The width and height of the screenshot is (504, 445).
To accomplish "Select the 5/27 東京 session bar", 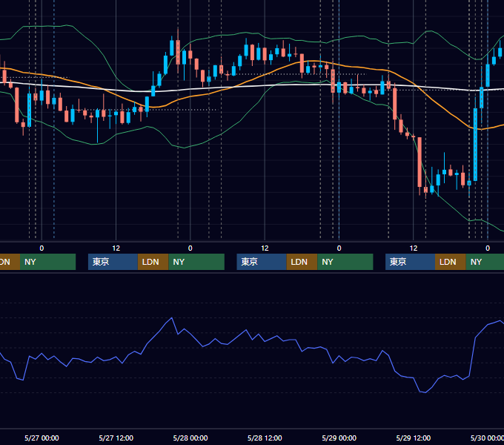I will [113, 262].
